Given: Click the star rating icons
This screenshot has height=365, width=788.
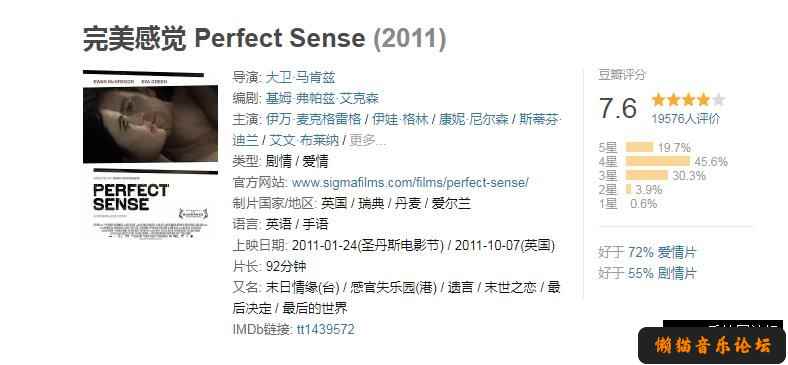Looking at the screenshot, I should pyautogui.click(x=688, y=100).
